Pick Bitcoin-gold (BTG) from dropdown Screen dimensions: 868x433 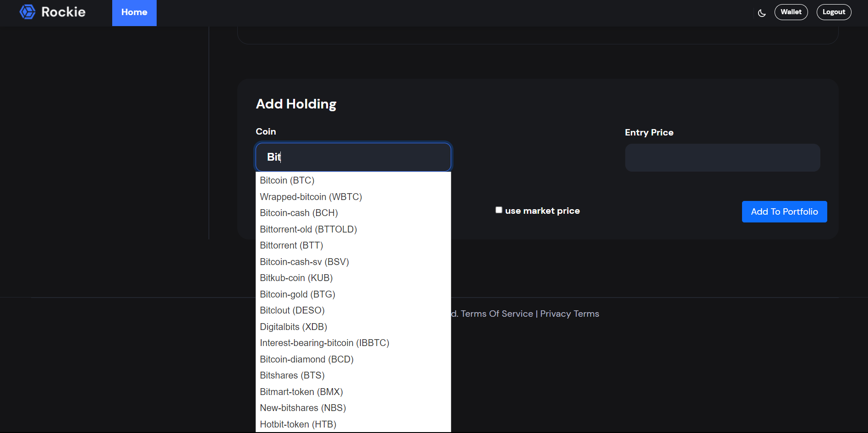pos(353,294)
